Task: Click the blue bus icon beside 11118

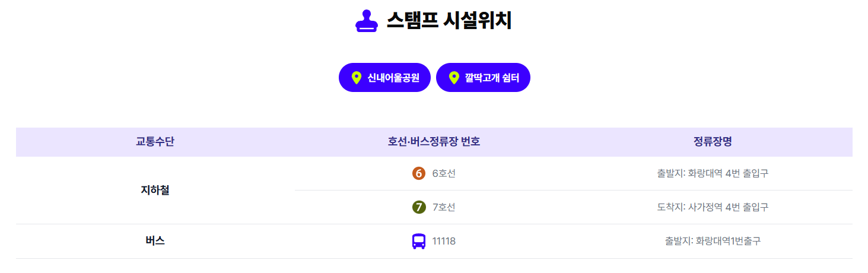Action: (419, 242)
